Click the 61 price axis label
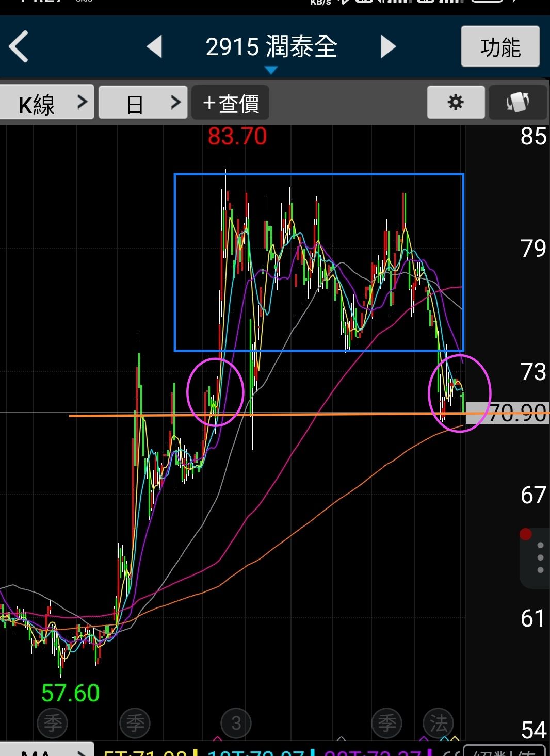Viewport: 550px width, 756px height. pyautogui.click(x=533, y=618)
